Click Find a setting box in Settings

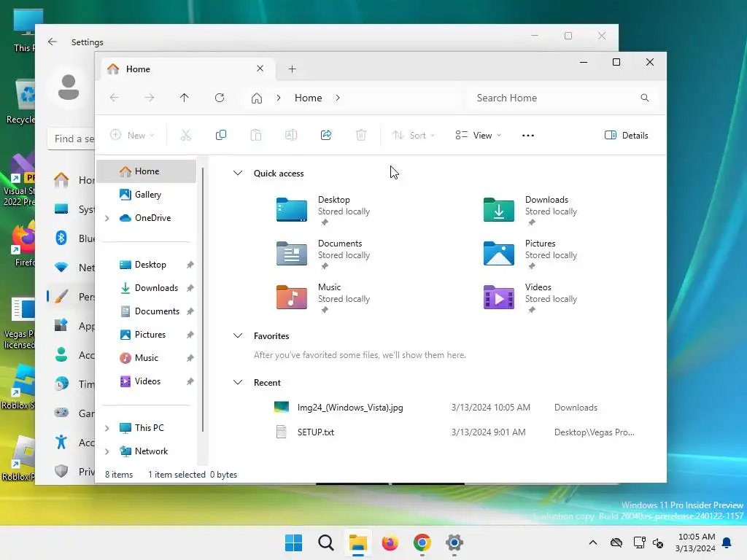click(x=71, y=139)
